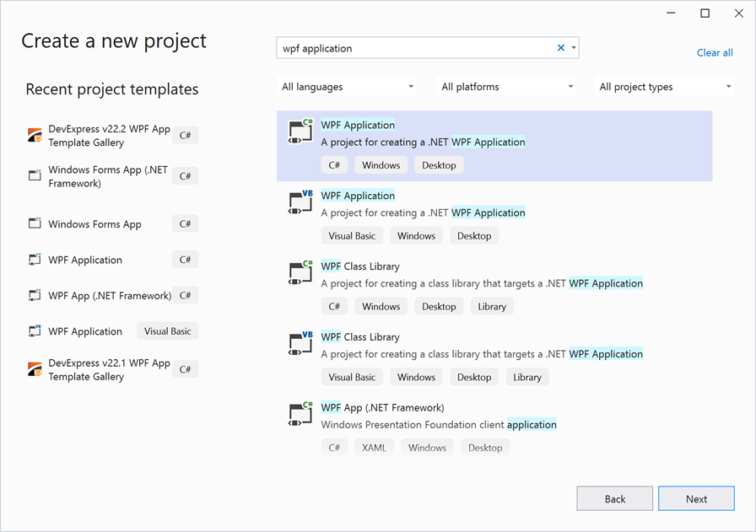Screen dimensions: 756x532
Task: Open the All project types filter dropdown
Action: click(x=664, y=87)
